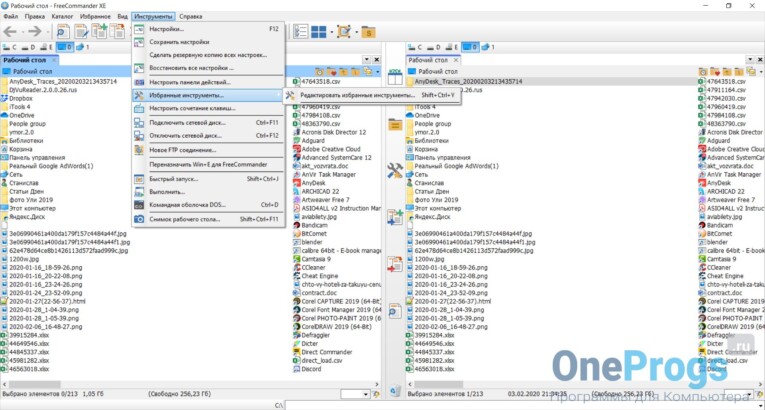Screen dimensions: 765x410
Task: Select drive E in right panel
Action: [x=451, y=47]
